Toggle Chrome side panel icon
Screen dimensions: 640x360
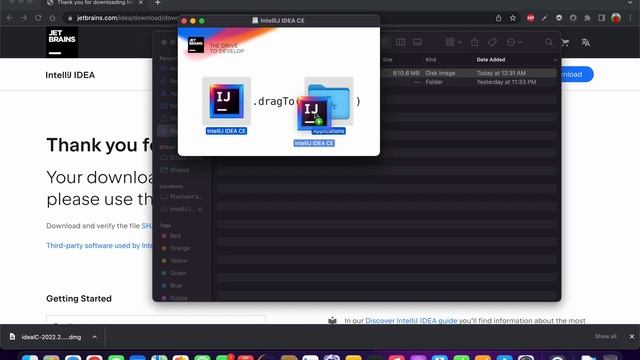(601, 18)
